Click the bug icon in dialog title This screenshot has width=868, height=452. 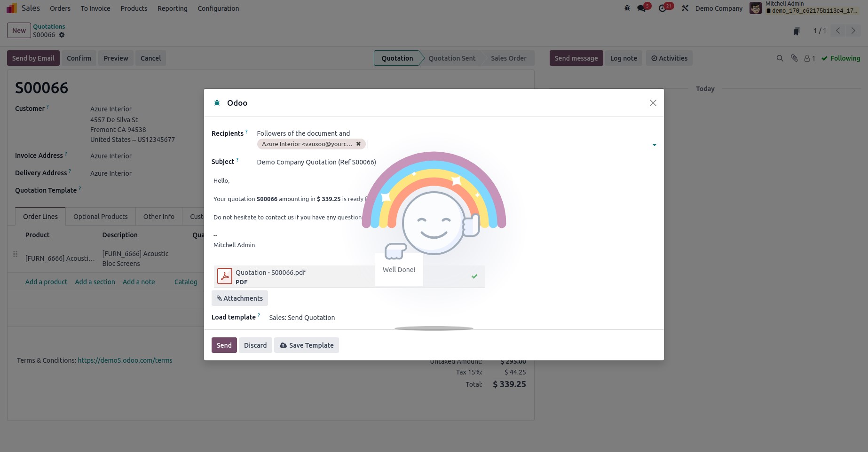click(217, 103)
